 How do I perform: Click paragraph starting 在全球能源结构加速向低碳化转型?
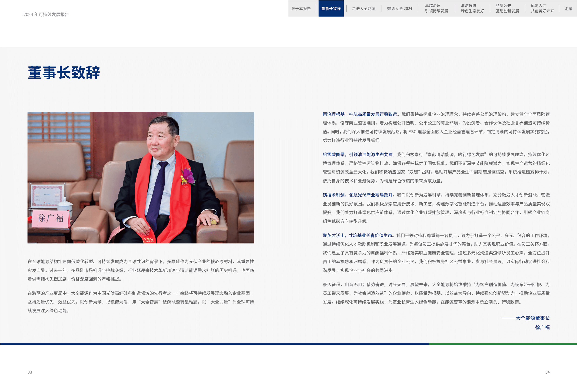tap(141, 270)
